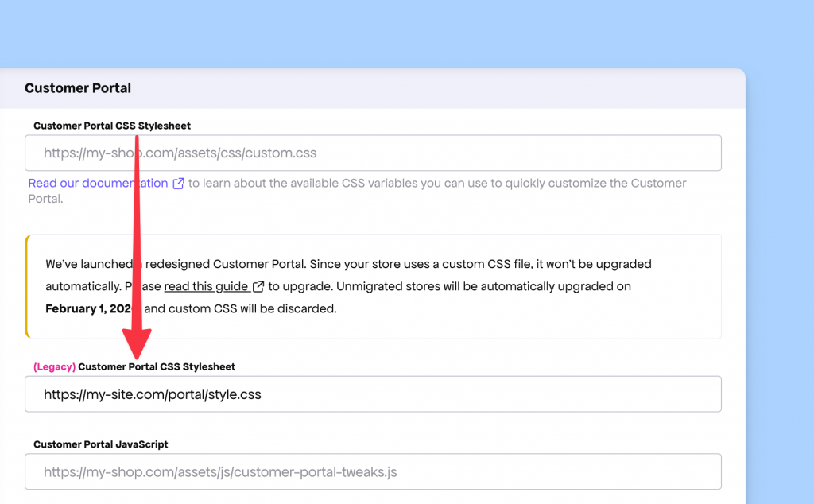Open the read this guide link
This screenshot has height=504, width=814.
[206, 286]
